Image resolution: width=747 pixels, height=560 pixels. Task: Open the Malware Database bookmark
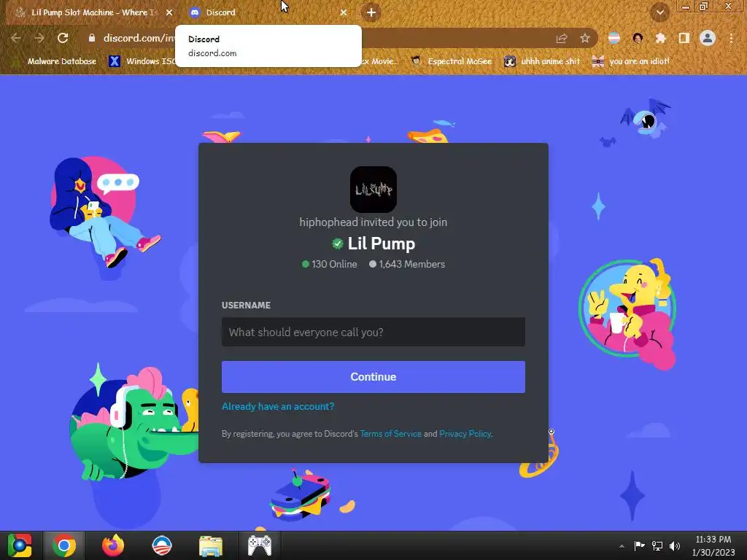pyautogui.click(x=55, y=61)
